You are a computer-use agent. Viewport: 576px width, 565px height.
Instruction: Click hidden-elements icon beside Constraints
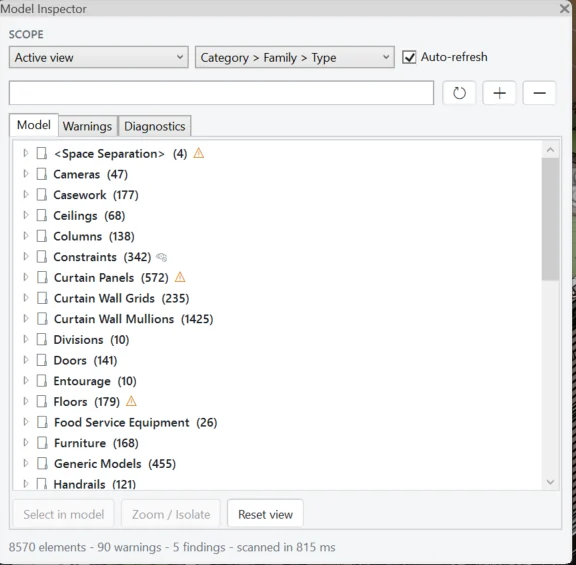tap(162, 257)
